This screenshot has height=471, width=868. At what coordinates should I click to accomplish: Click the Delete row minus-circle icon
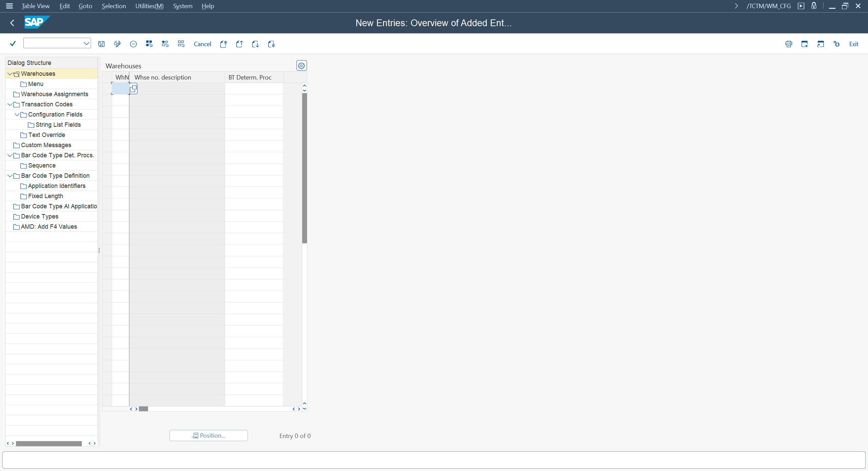tap(133, 44)
